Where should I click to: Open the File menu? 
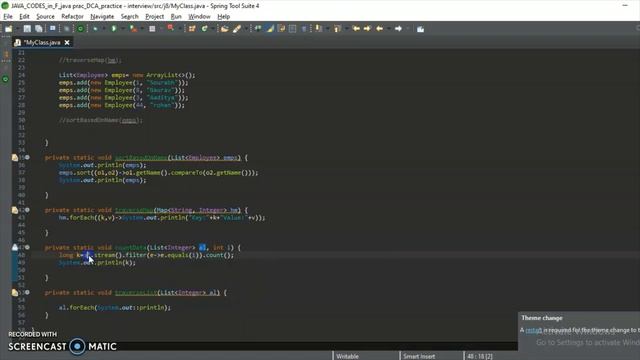tap(8, 17)
